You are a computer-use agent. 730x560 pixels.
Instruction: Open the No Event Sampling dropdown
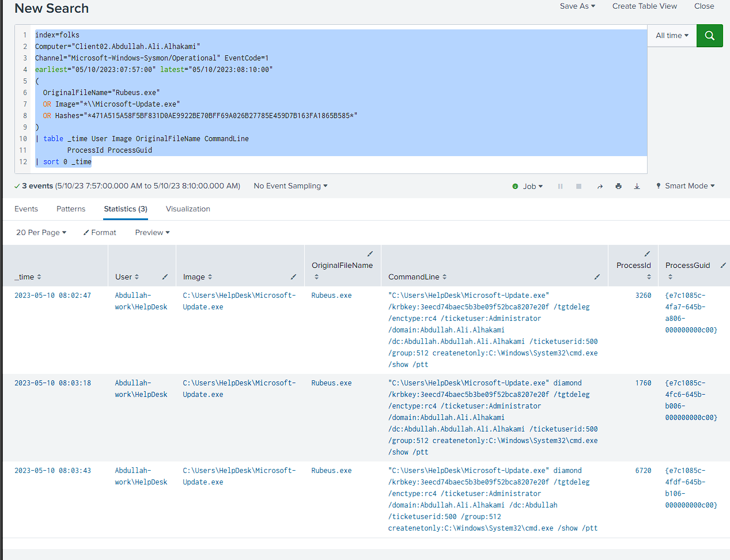[x=290, y=186]
